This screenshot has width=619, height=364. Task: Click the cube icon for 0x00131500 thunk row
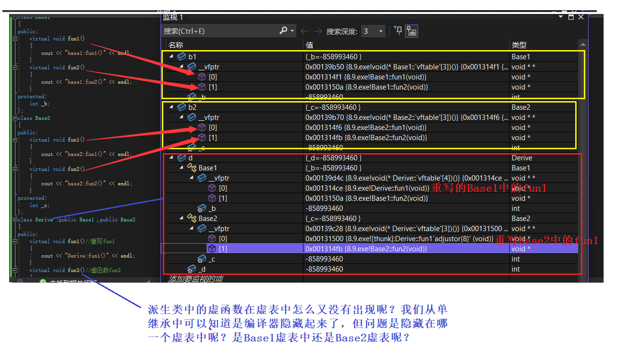tap(212, 239)
